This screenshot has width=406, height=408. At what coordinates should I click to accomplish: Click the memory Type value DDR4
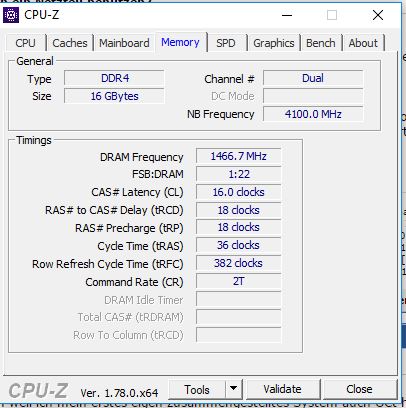click(114, 78)
